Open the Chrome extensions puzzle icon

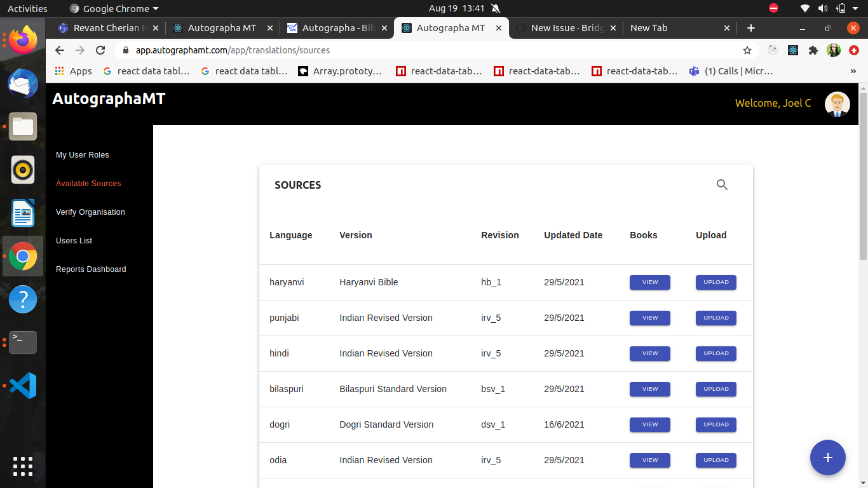pos(813,50)
